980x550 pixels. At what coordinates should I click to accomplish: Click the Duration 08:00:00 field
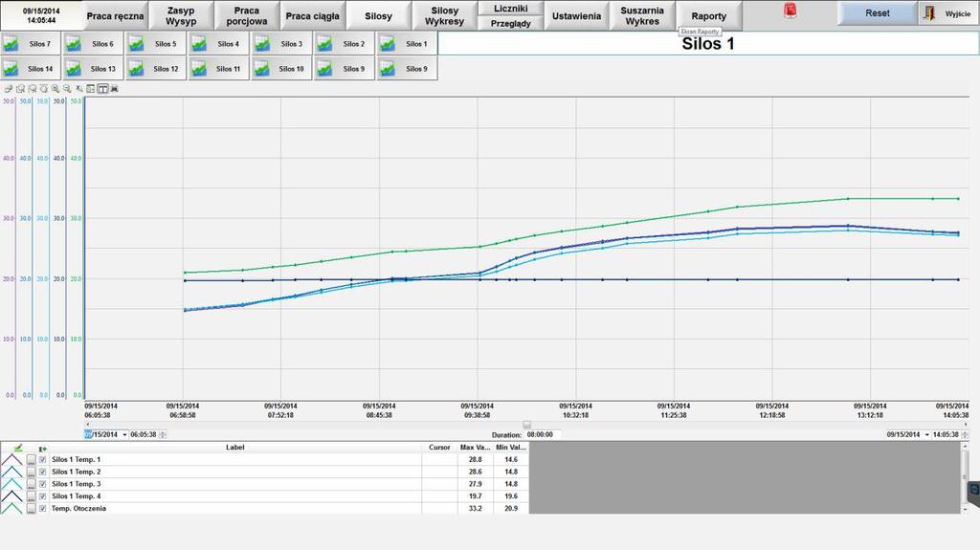pos(543,434)
